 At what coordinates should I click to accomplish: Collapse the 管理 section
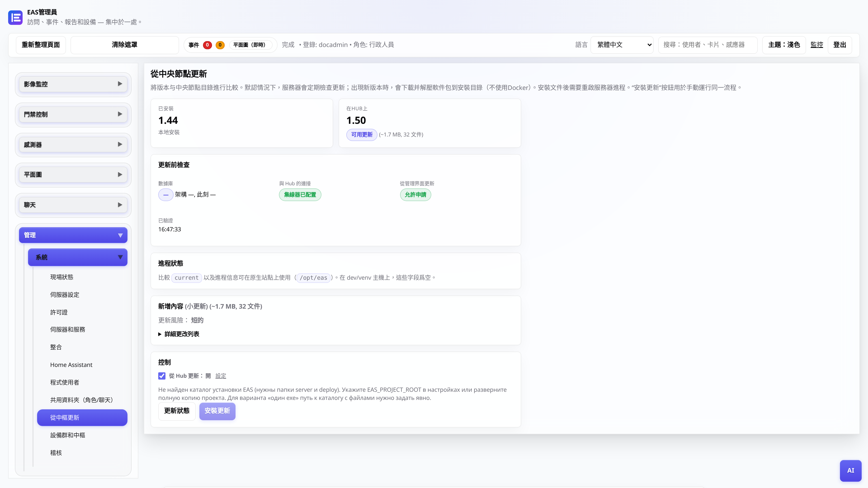pyautogui.click(x=73, y=235)
